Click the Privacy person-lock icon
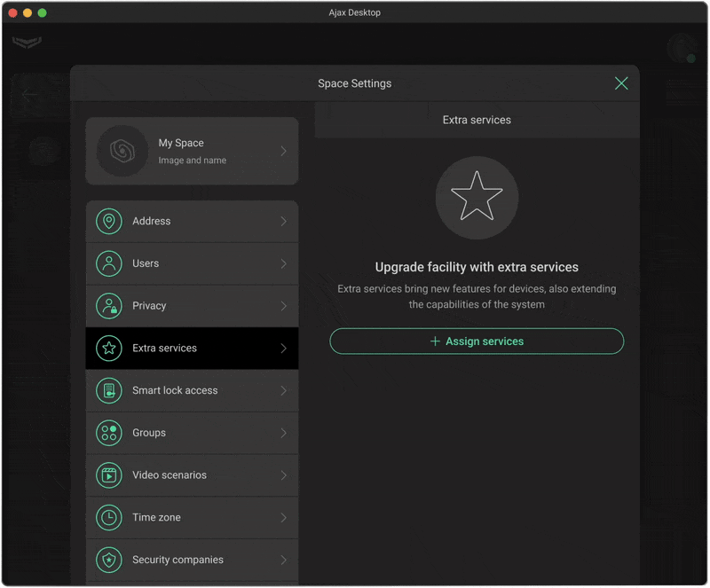This screenshot has width=710, height=588. coord(109,306)
